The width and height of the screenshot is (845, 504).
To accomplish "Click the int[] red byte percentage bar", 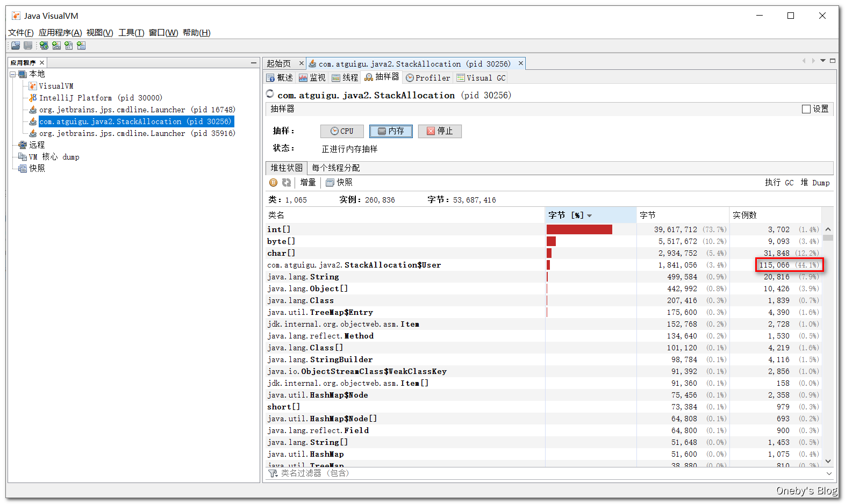I will coord(579,229).
